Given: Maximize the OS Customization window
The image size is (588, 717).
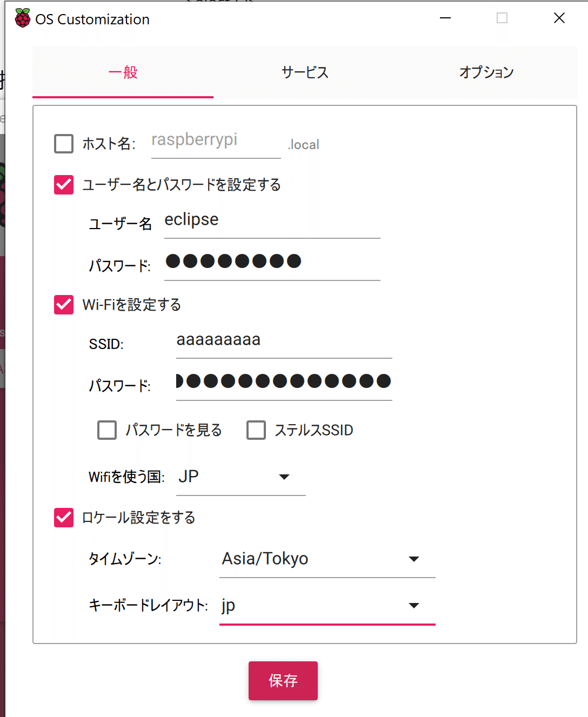Looking at the screenshot, I should click(x=502, y=18).
